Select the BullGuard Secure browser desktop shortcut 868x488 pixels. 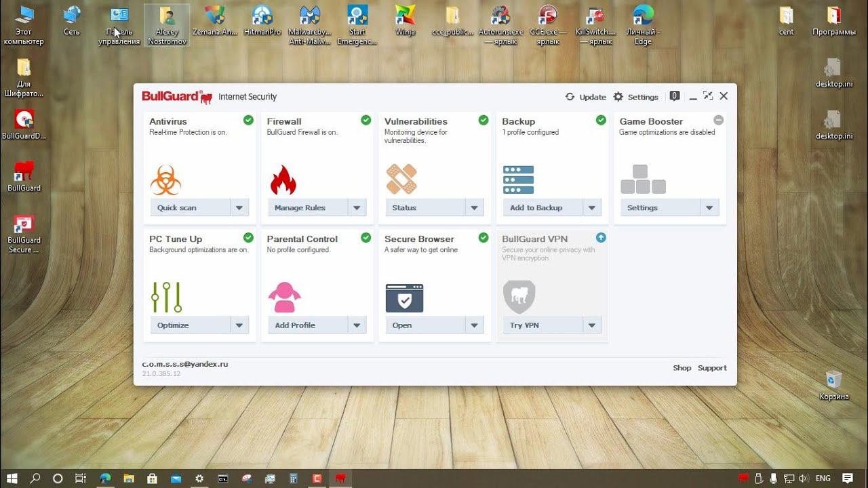tap(24, 235)
